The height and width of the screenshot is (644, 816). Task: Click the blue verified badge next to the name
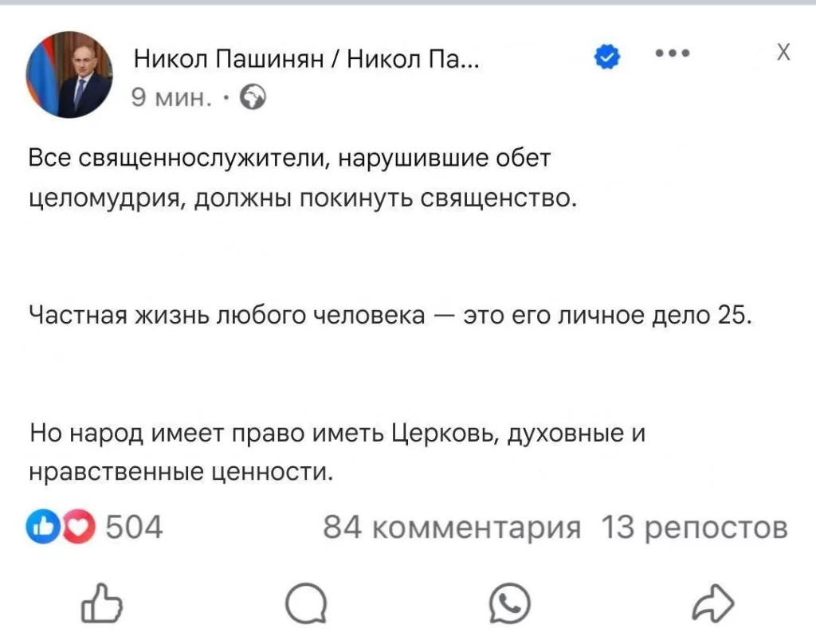point(607,55)
